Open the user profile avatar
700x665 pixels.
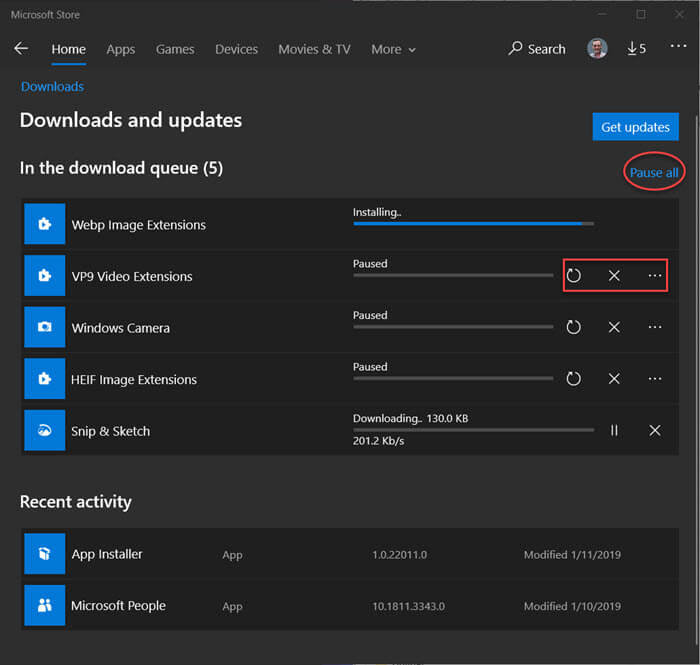coord(597,48)
